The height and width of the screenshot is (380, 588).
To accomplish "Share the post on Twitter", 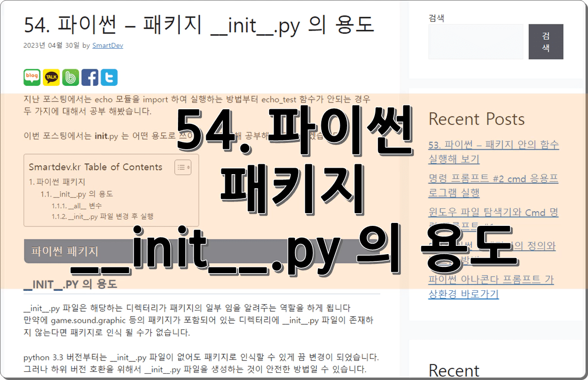I will 109,77.
